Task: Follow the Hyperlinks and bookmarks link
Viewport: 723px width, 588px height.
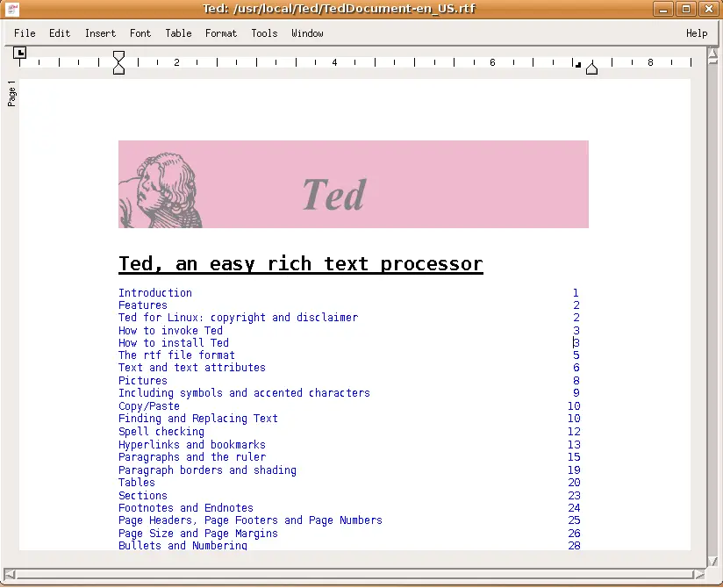Action: pos(191,444)
